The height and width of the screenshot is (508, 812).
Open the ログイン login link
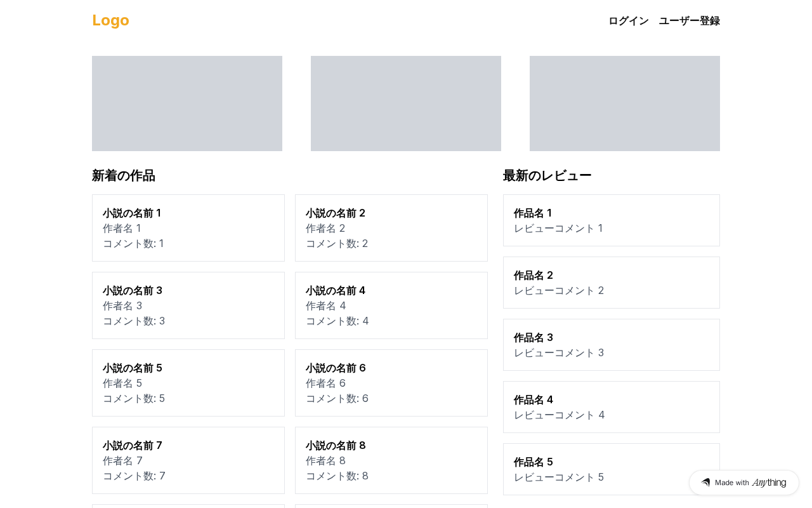628,21
